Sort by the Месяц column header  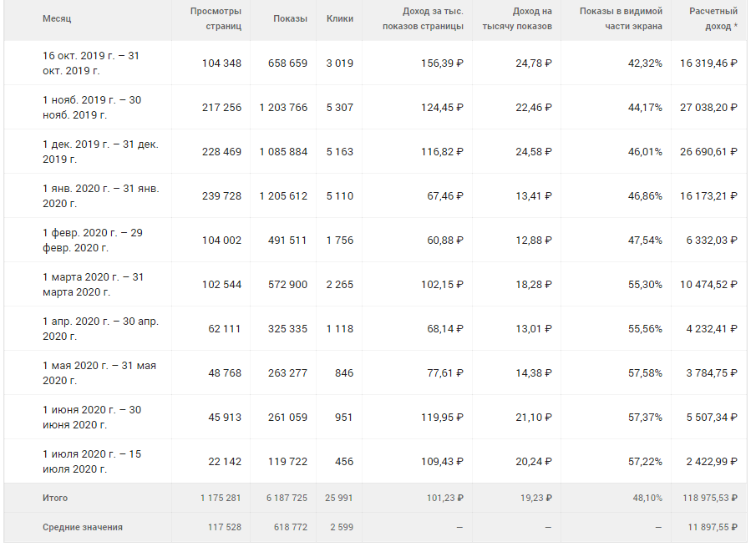pos(57,18)
